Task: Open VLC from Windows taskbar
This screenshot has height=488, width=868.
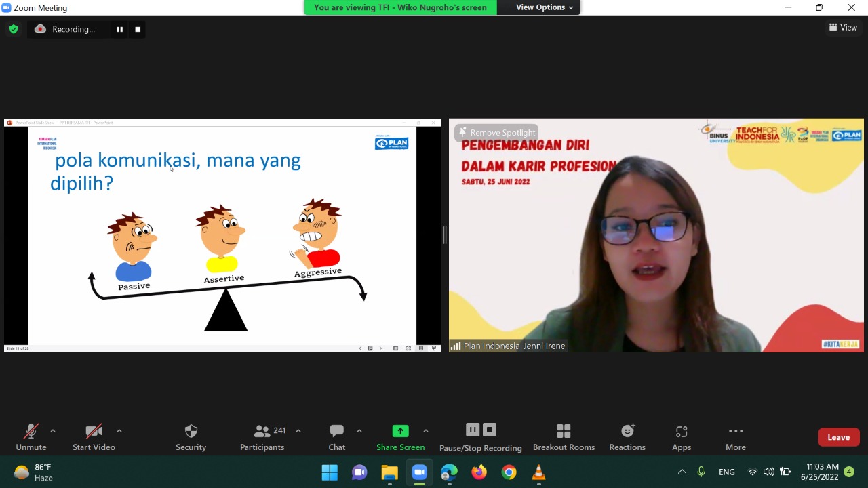Action: (x=539, y=472)
